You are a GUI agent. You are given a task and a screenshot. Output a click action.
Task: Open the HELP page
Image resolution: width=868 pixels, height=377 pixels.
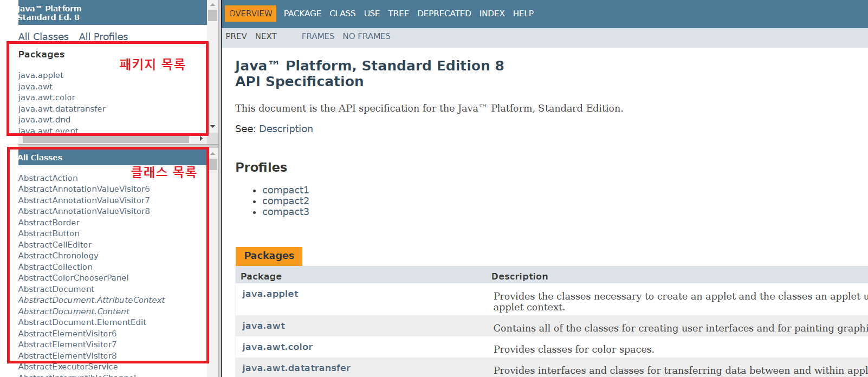click(x=523, y=14)
